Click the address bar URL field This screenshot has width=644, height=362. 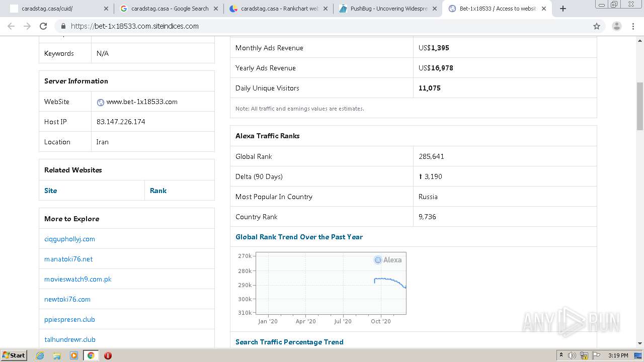pos(322,26)
